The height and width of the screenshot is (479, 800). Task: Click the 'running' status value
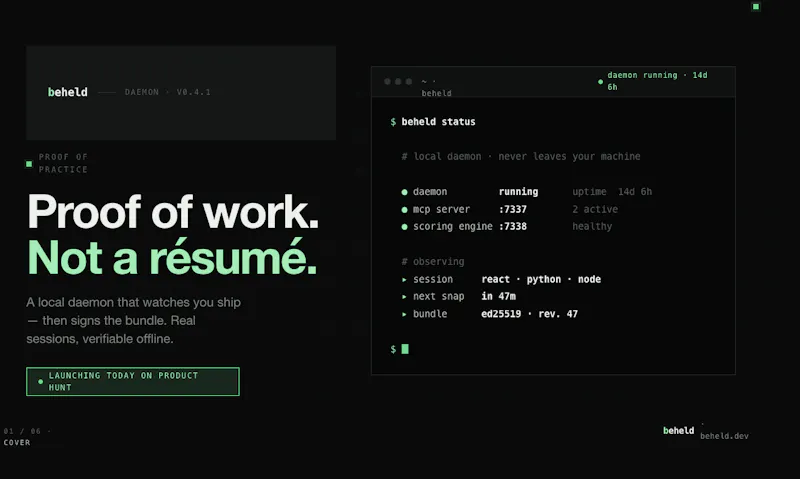tap(518, 192)
